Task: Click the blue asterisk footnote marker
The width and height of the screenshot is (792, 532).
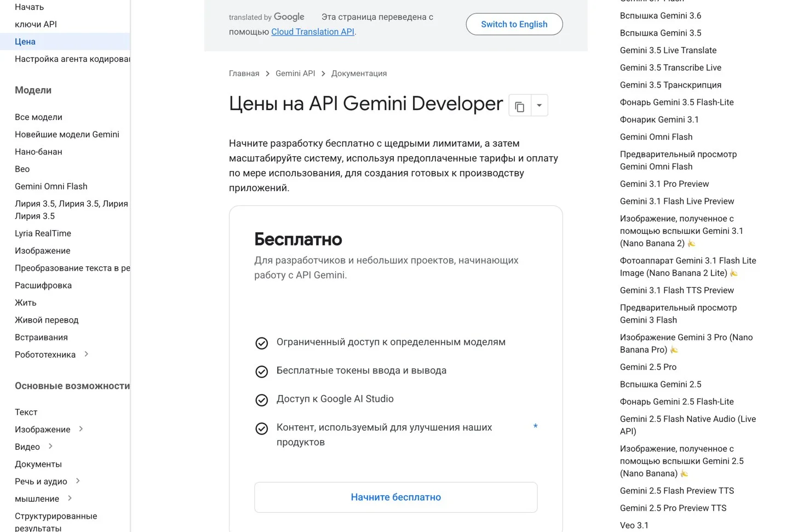Action: 535,427
